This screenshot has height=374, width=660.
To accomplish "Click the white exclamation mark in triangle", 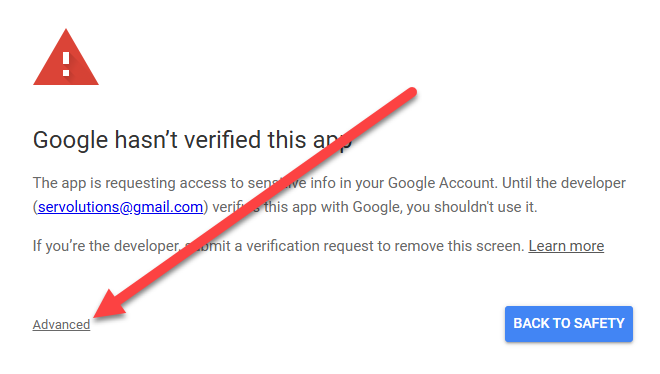I will [66, 64].
